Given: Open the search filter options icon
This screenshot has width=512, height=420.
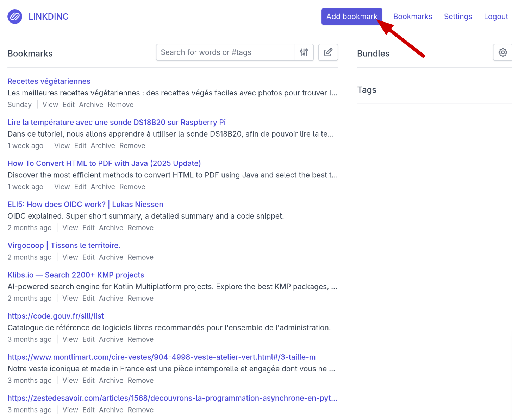Looking at the screenshot, I should (x=304, y=52).
